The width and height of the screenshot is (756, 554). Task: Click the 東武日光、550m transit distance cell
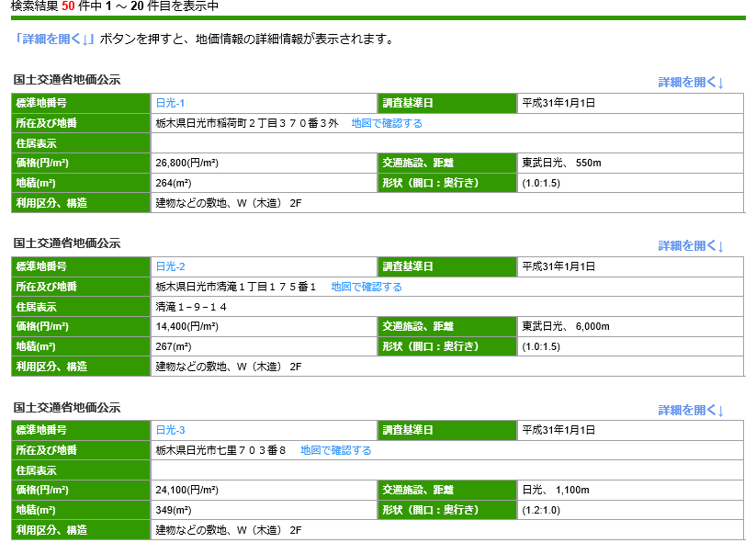click(561, 164)
